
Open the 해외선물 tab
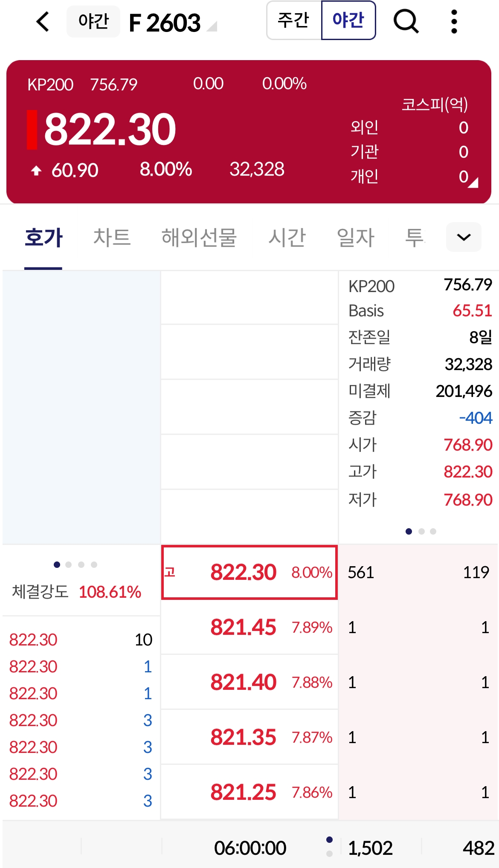tap(199, 237)
